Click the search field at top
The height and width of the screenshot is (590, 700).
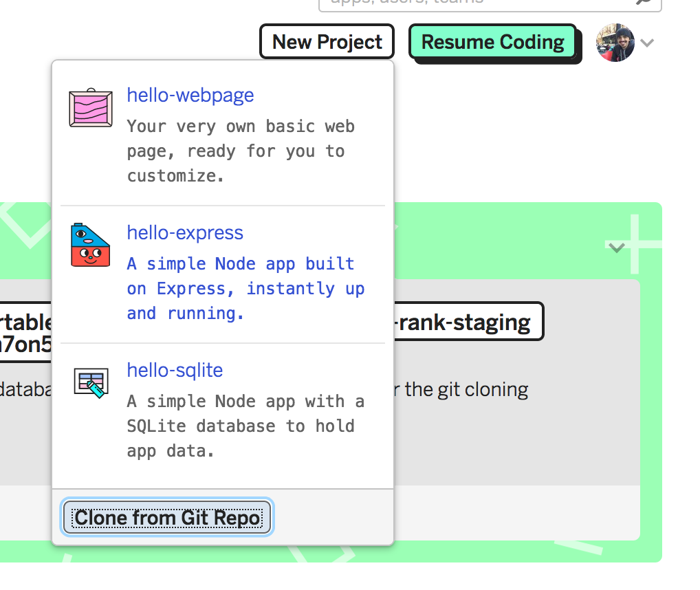[x=490, y=4]
